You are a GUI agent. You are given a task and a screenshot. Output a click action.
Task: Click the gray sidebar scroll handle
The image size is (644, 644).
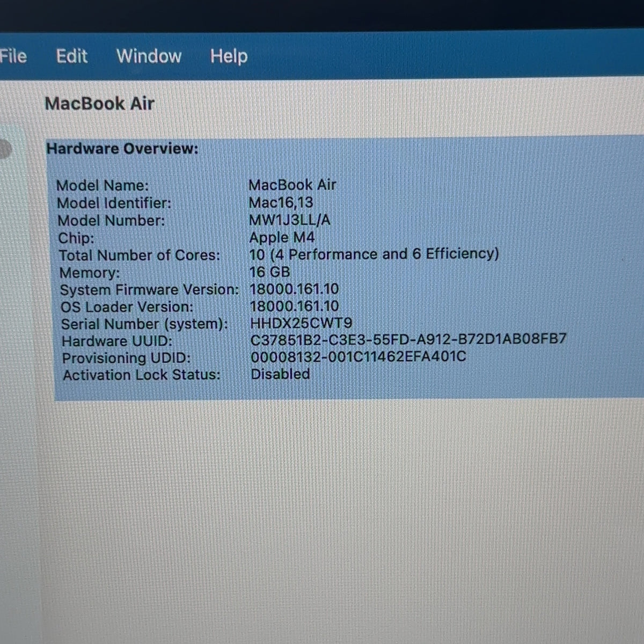point(5,149)
